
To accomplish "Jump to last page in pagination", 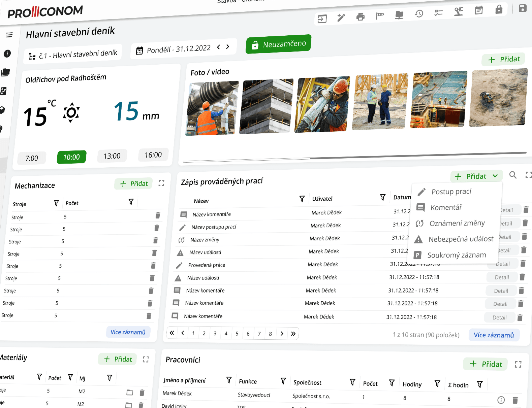I will tap(293, 334).
